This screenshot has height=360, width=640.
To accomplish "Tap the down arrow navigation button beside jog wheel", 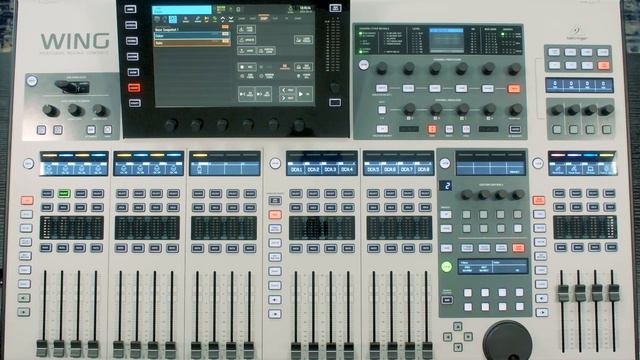I will pyautogui.click(x=458, y=347).
